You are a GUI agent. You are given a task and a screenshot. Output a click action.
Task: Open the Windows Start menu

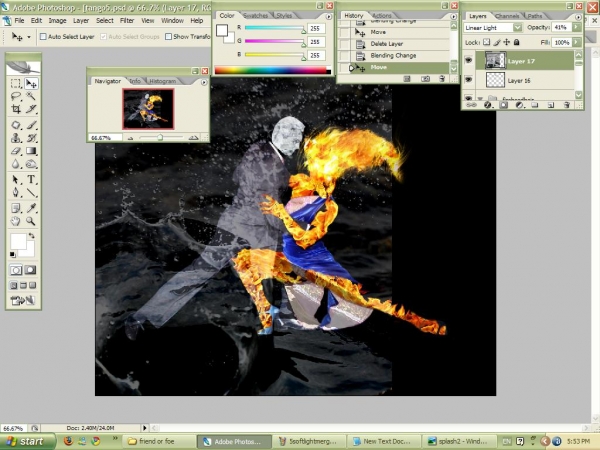click(27, 441)
